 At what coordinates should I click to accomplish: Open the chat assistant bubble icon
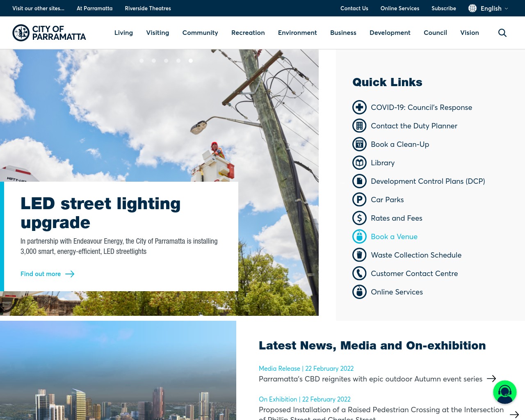505,392
